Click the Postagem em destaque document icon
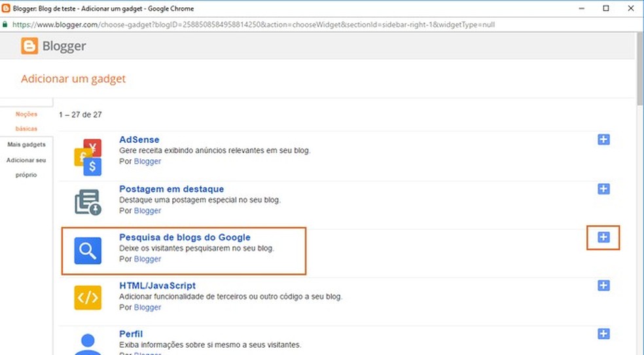 (x=88, y=202)
